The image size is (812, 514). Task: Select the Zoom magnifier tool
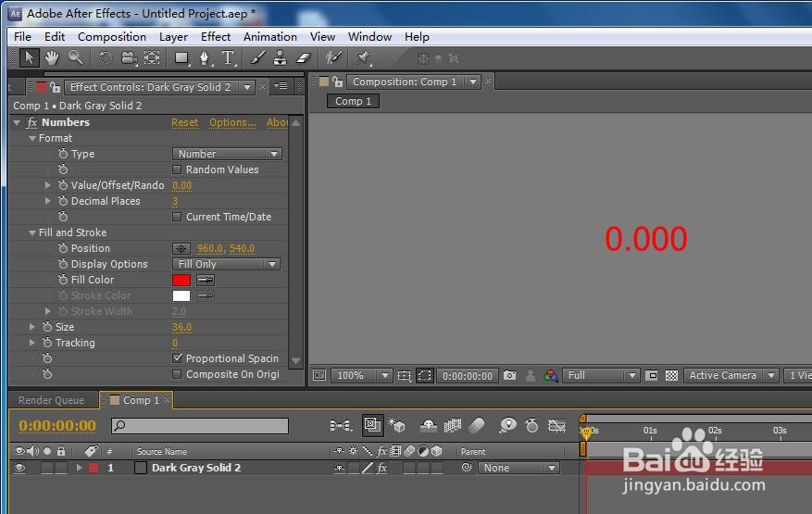pyautogui.click(x=76, y=57)
